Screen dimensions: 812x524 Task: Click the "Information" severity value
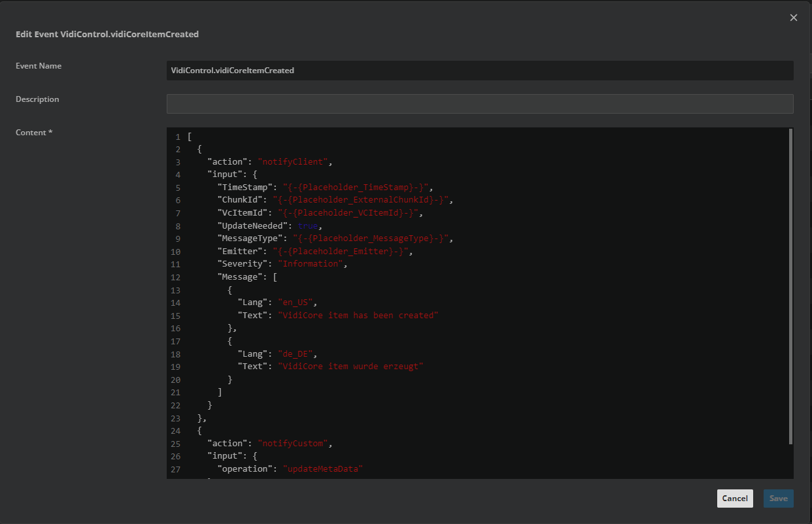(x=311, y=264)
